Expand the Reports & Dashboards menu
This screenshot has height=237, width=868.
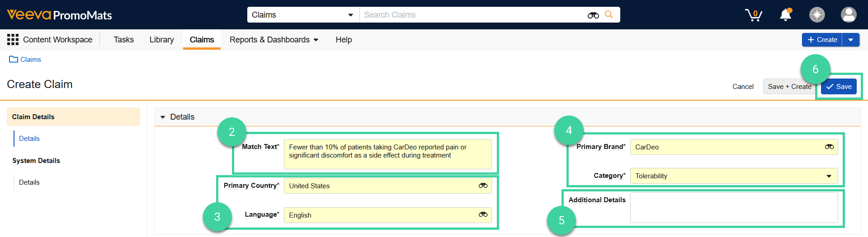tap(274, 40)
